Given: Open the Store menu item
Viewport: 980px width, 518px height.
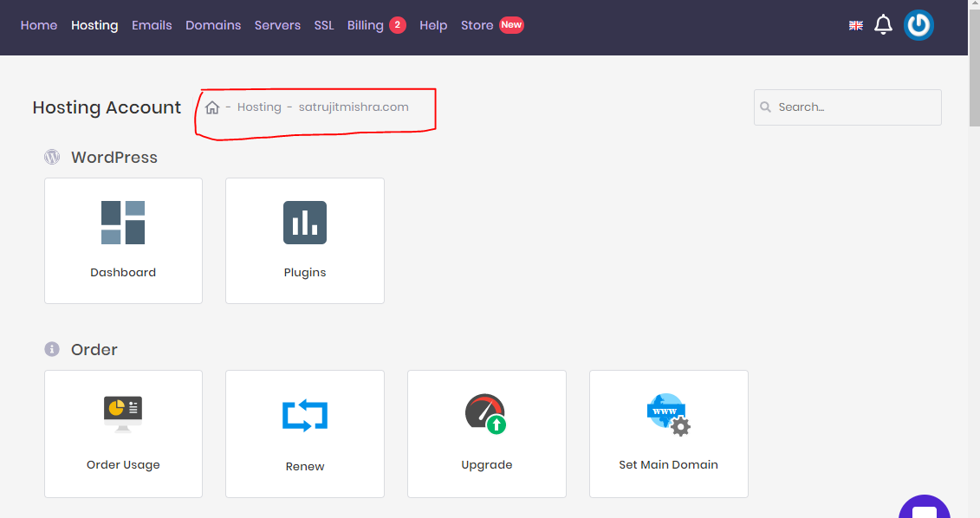Looking at the screenshot, I should tap(477, 25).
